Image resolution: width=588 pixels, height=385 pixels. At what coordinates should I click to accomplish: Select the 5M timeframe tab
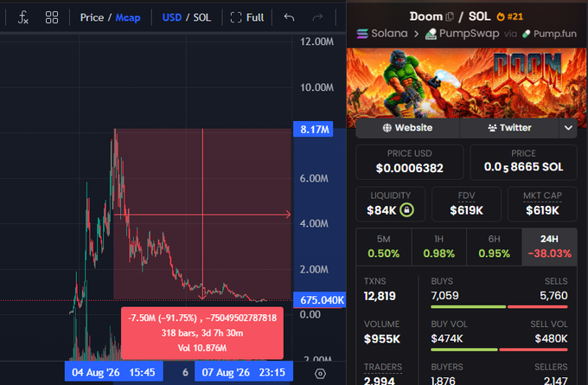[x=384, y=247]
